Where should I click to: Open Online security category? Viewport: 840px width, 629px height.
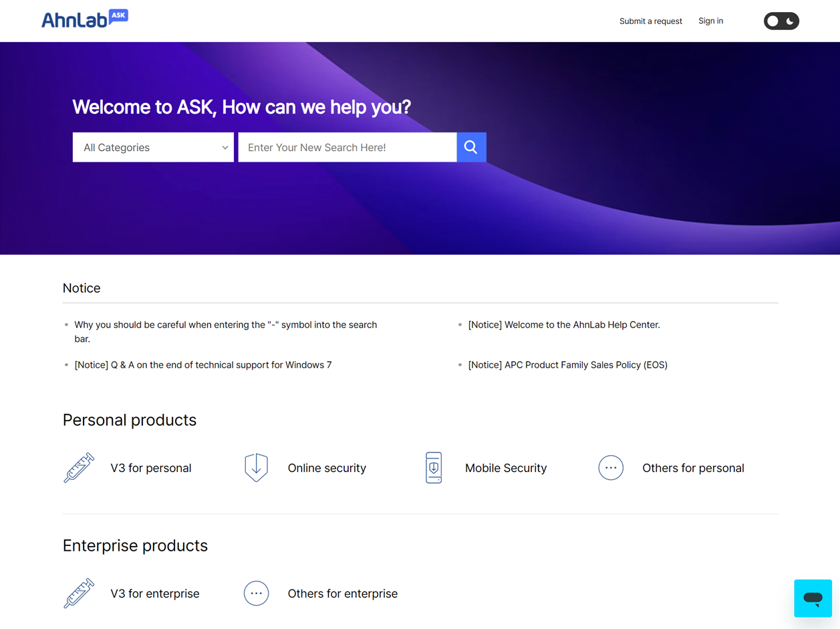[327, 468]
